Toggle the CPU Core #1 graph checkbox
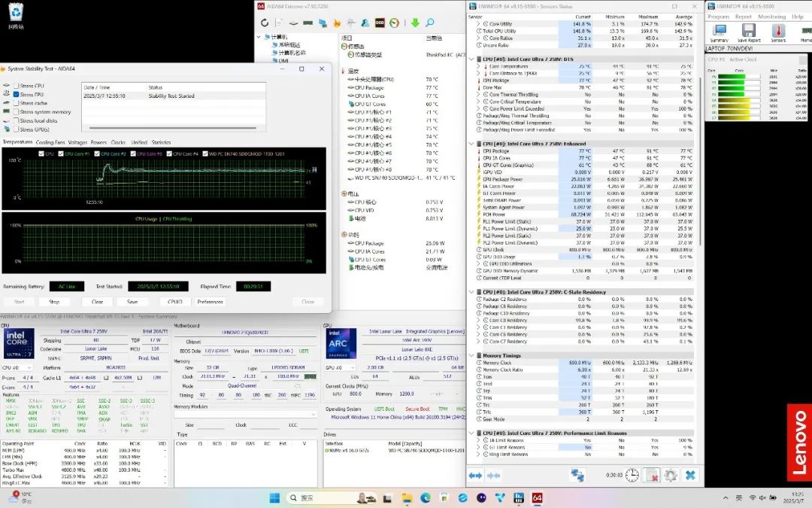Viewport: 812px width, 508px height. 61,154
